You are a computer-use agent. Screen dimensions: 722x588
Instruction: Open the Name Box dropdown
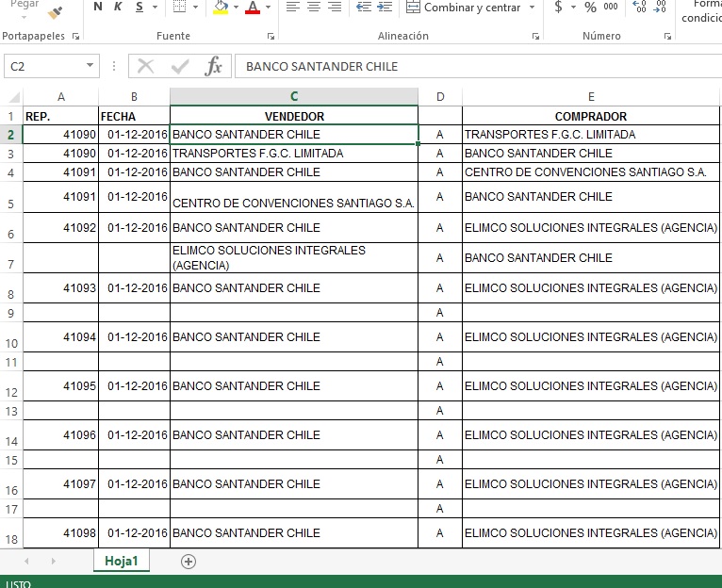click(90, 66)
